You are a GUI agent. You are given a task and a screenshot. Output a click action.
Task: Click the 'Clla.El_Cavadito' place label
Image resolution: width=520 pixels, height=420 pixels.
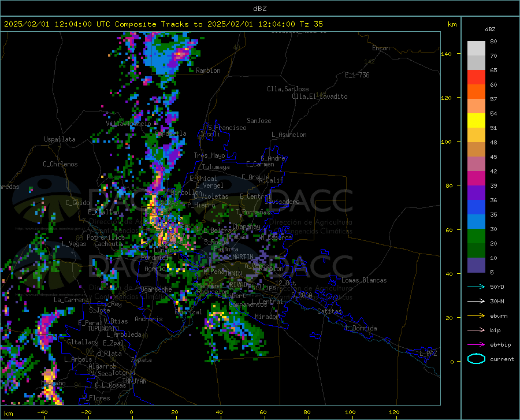point(320,96)
